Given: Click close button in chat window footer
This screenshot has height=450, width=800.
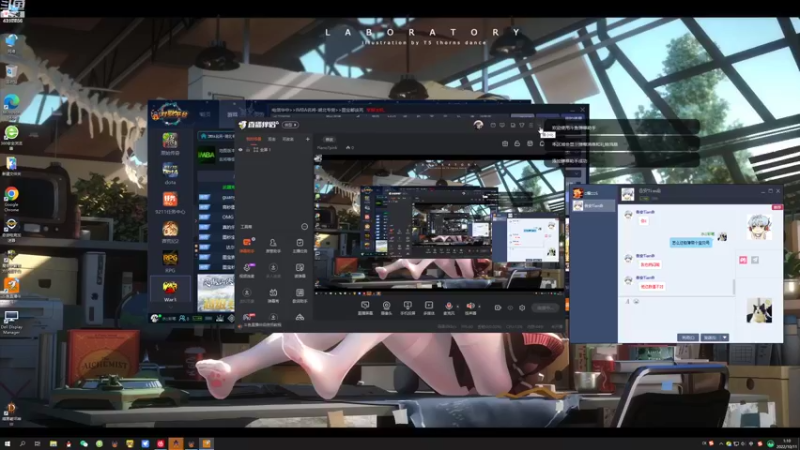Looking at the screenshot, I should pos(688,338).
